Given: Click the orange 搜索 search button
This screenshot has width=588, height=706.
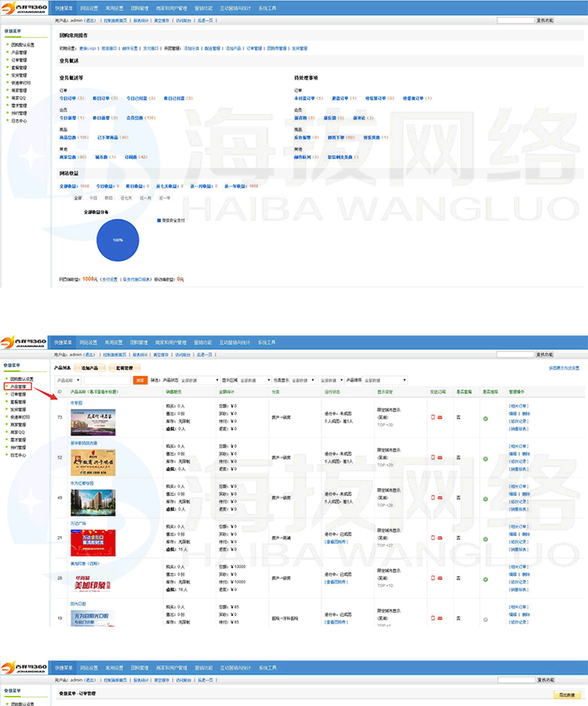Looking at the screenshot, I should (140, 380).
